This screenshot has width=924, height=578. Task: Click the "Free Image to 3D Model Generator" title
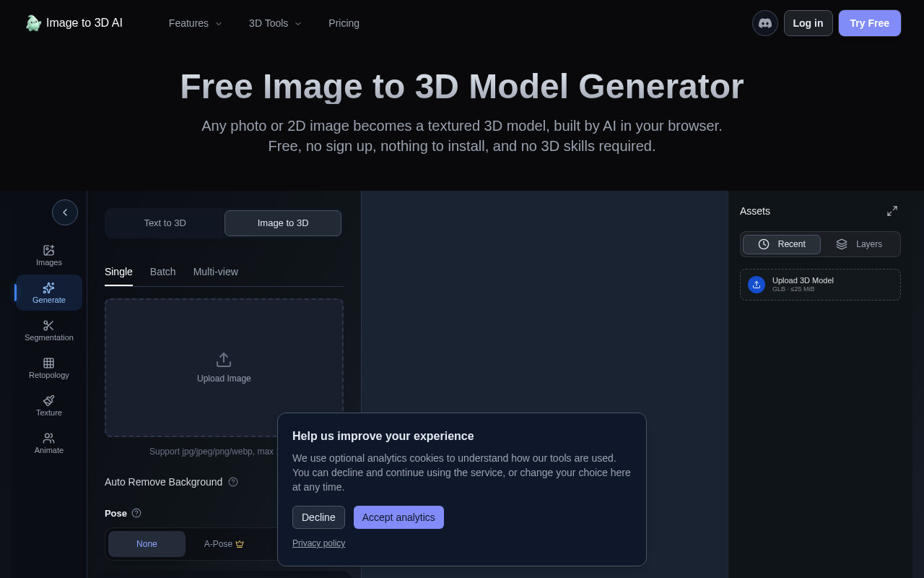point(462,87)
